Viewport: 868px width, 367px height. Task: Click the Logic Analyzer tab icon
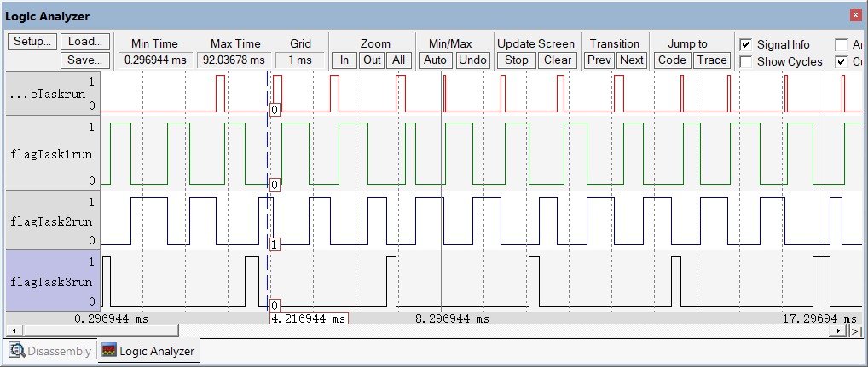click(109, 351)
